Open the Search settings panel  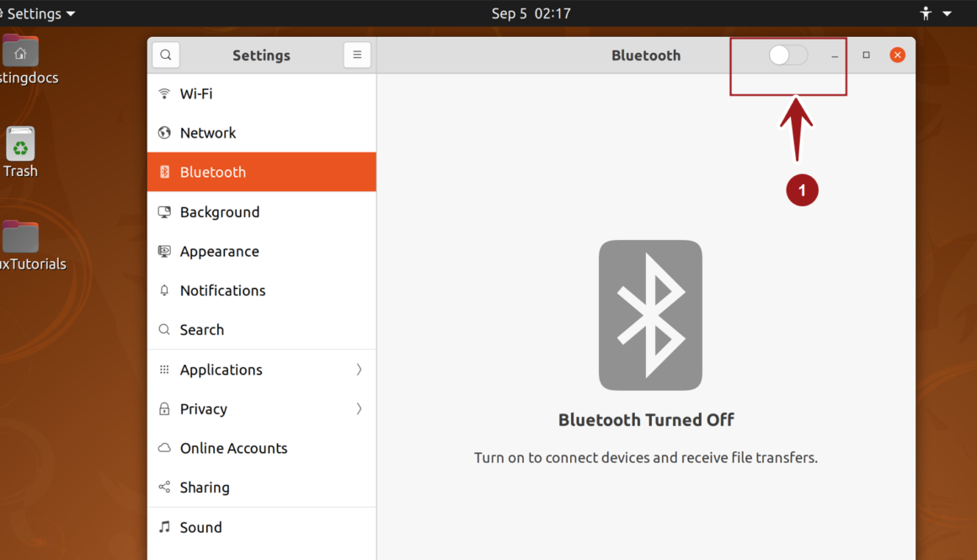point(202,330)
